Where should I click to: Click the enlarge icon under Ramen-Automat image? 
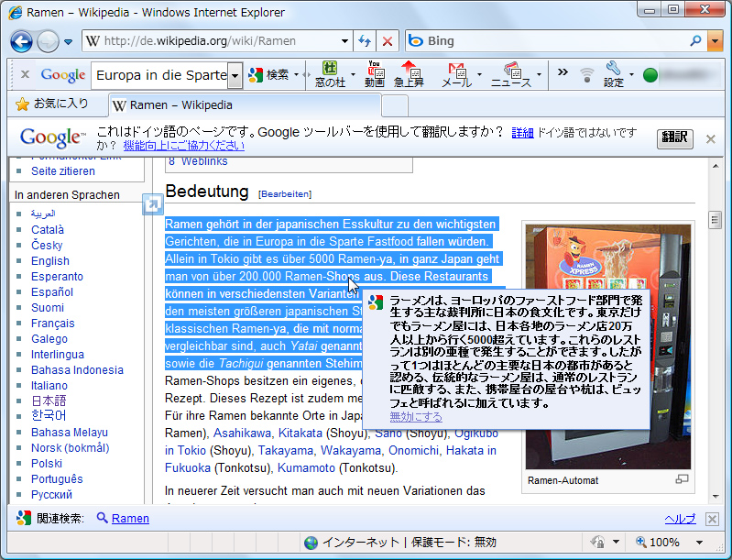coord(681,479)
